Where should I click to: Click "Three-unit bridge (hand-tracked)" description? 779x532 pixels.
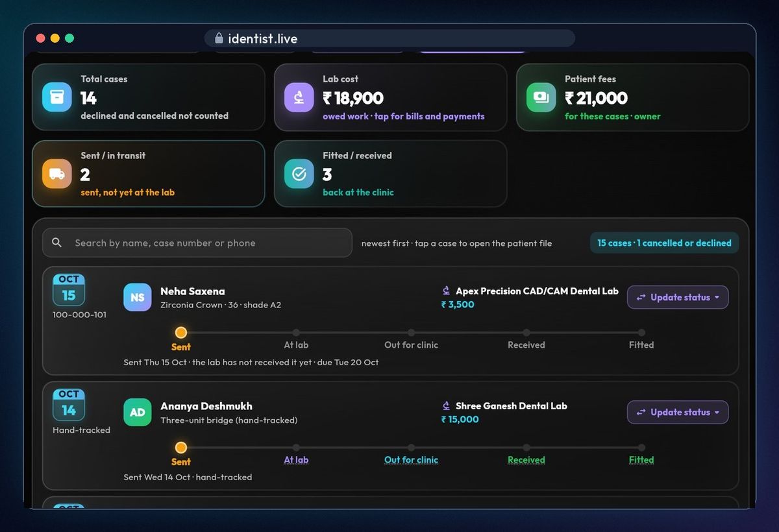point(229,420)
